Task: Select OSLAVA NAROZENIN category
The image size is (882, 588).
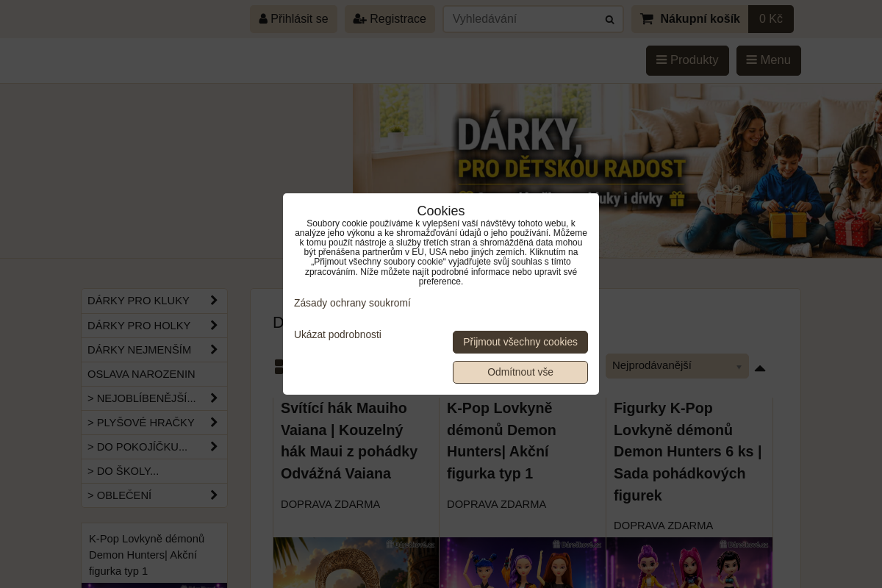Action: pyautogui.click(x=154, y=373)
